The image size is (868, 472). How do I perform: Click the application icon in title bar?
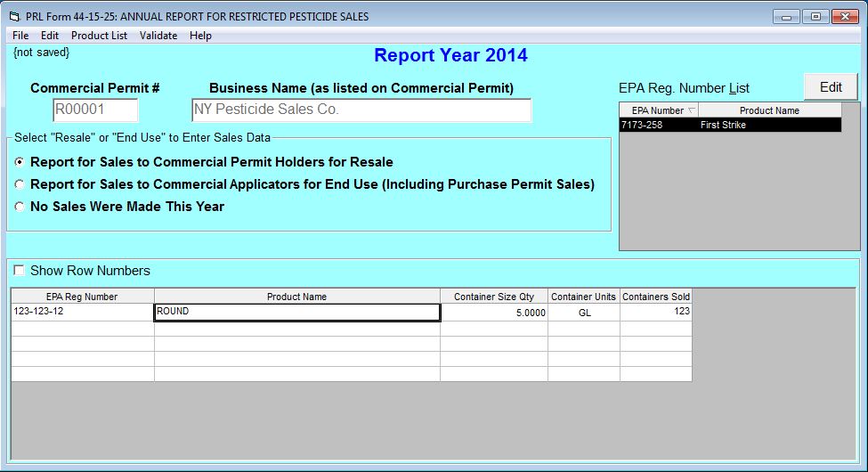(12, 17)
